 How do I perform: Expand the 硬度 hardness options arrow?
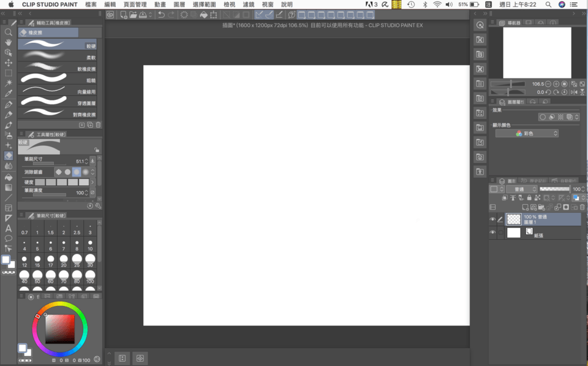[x=92, y=182]
